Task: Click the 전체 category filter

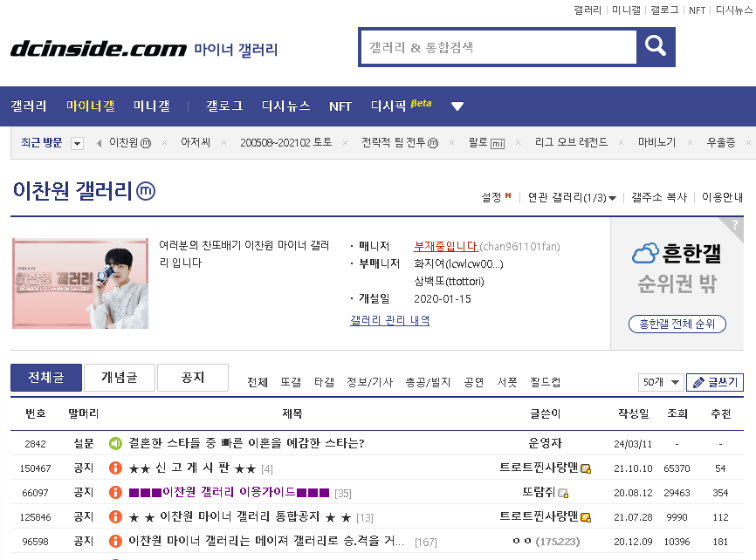Action: tap(258, 383)
